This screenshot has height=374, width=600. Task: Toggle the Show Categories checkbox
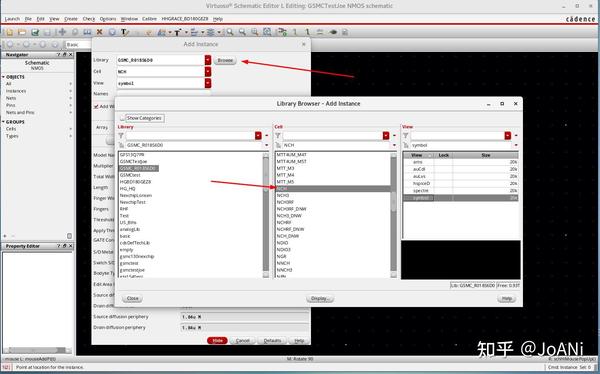coord(122,118)
